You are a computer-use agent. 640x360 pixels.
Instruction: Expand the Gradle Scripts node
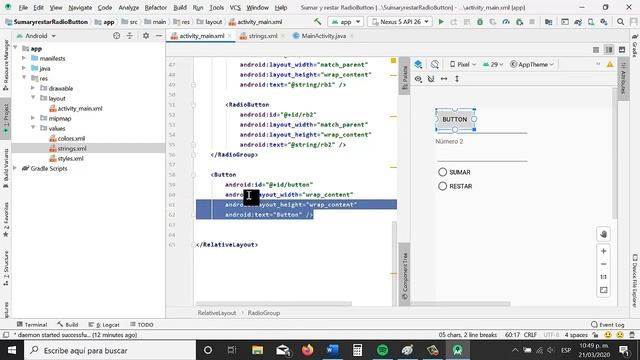pos(15,168)
